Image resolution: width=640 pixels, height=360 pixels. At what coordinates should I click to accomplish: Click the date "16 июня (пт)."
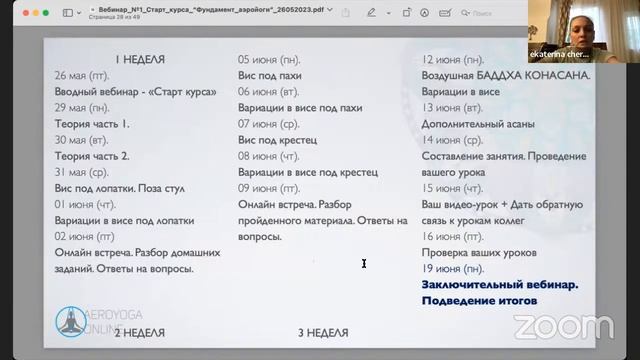point(453,237)
